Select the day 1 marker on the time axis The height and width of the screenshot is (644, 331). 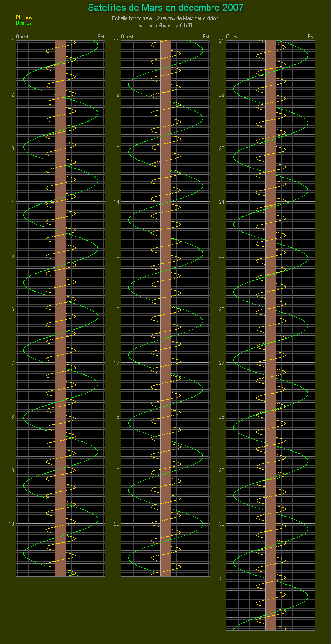[x=12, y=41]
